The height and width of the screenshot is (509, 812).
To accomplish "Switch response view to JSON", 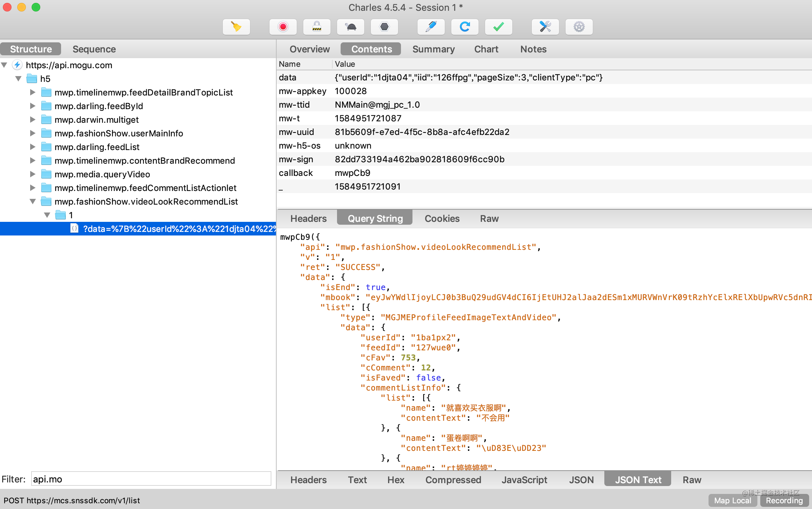I will pyautogui.click(x=581, y=480).
